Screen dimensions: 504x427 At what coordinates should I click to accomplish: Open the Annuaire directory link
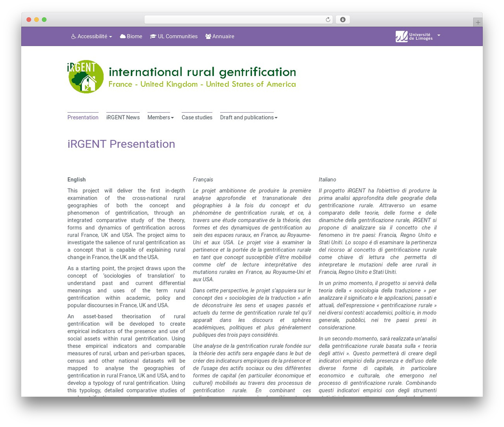pyautogui.click(x=220, y=36)
